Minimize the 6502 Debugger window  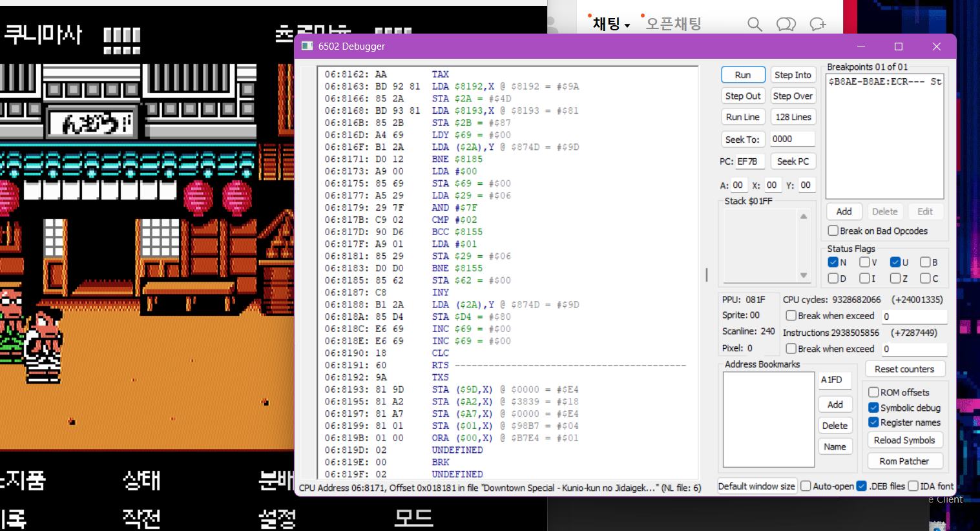tap(861, 47)
